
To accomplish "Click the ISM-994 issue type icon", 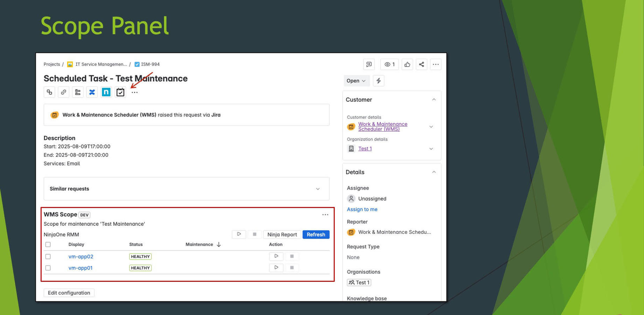I will point(137,64).
